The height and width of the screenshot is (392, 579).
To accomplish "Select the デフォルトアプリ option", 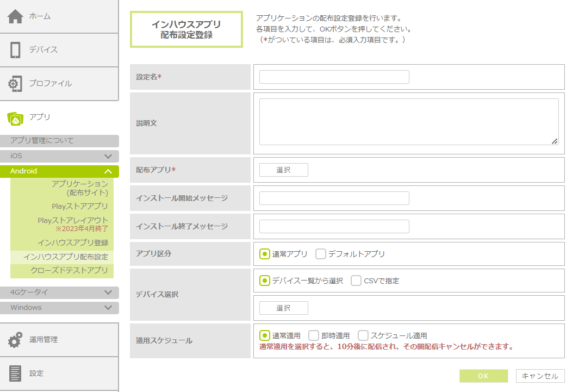I will pyautogui.click(x=321, y=254).
